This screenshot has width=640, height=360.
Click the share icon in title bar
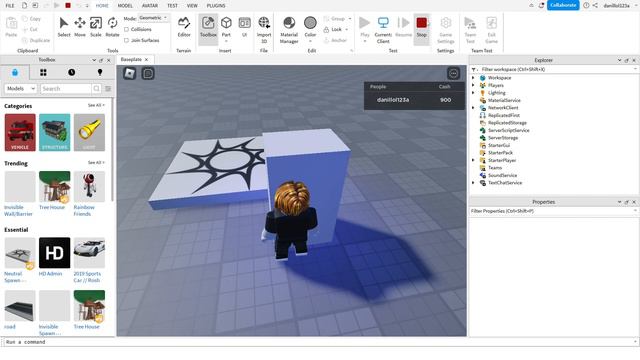[595, 5]
